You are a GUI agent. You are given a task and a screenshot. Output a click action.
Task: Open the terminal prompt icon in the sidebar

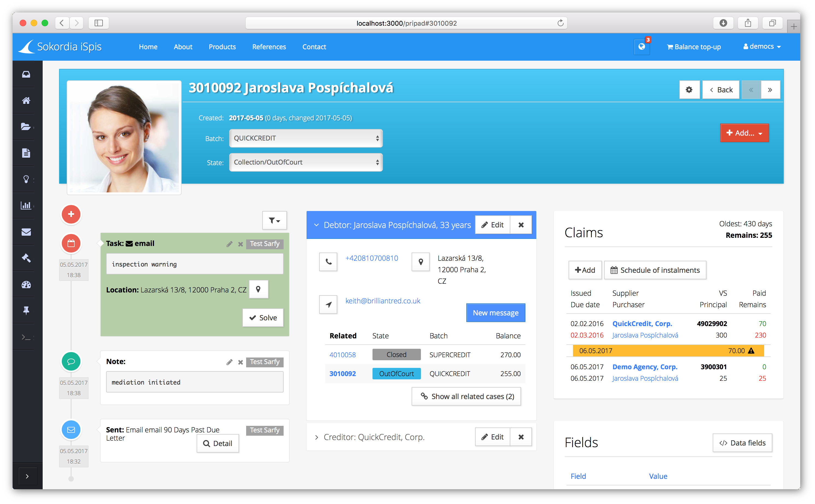26,337
